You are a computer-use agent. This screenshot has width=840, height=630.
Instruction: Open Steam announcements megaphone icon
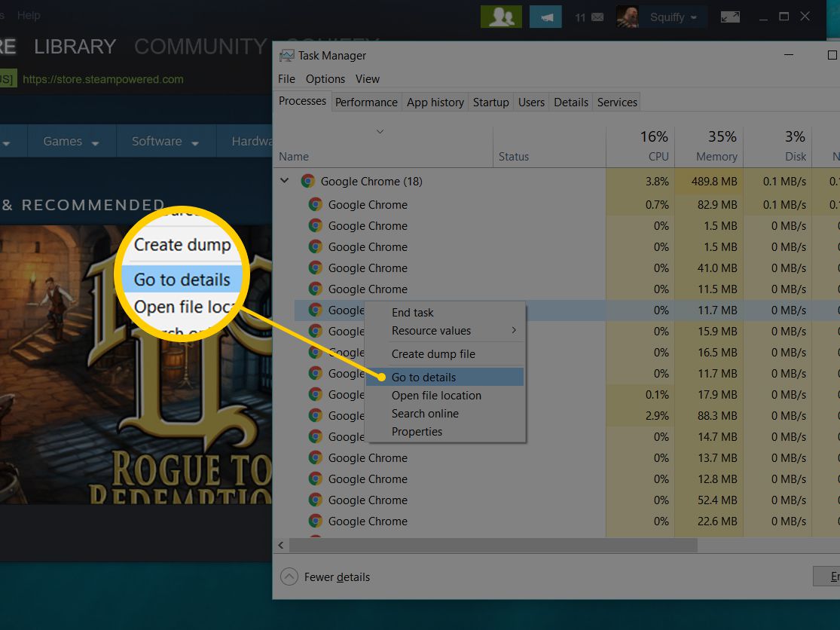[545, 17]
